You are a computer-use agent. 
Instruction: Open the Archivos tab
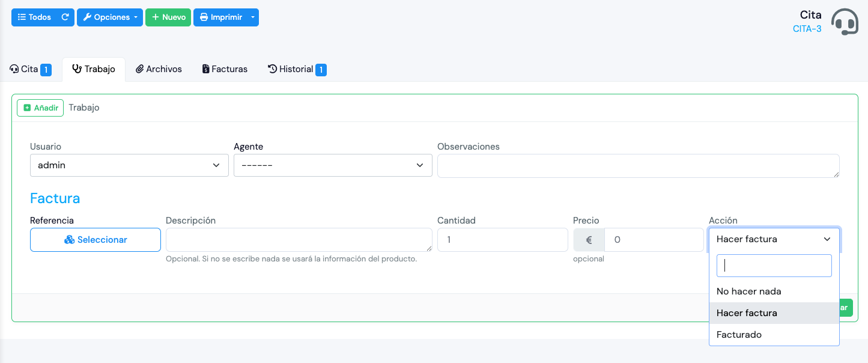point(159,69)
